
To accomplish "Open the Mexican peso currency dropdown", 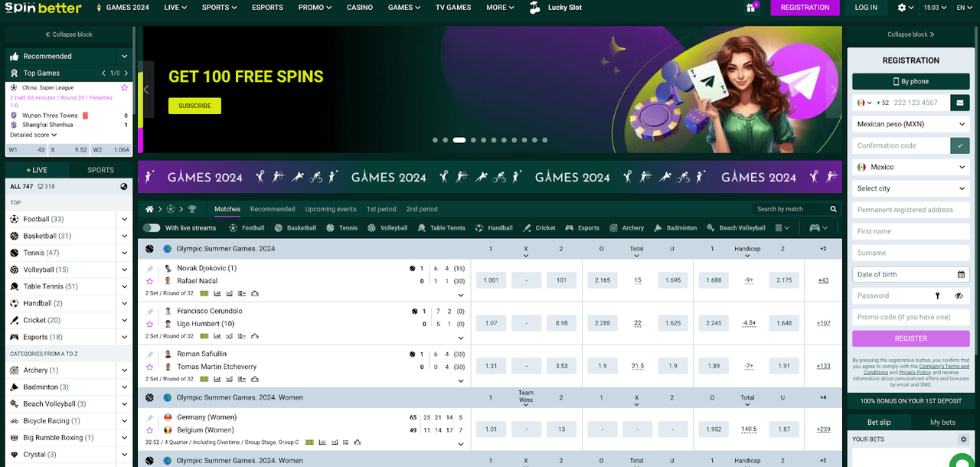I will (x=911, y=124).
